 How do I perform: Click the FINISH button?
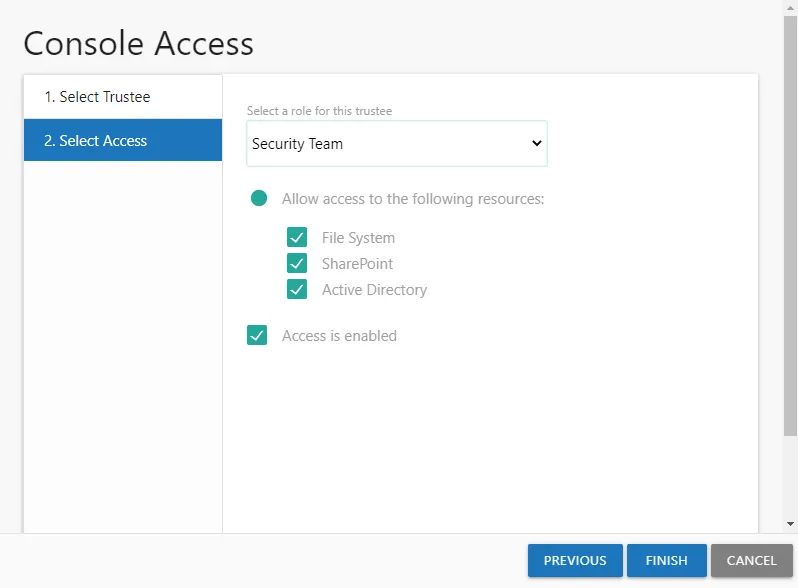[667, 561]
